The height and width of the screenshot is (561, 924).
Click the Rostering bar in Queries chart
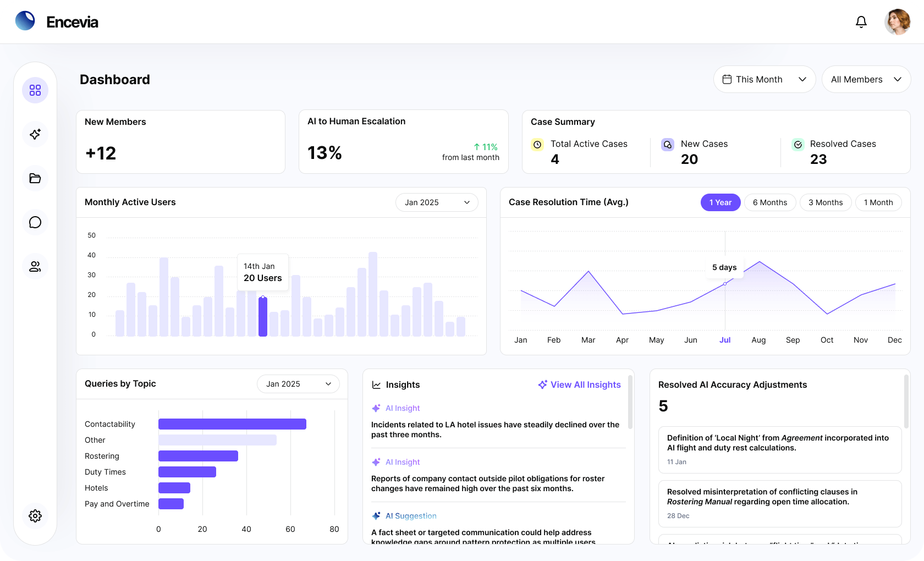198,456
